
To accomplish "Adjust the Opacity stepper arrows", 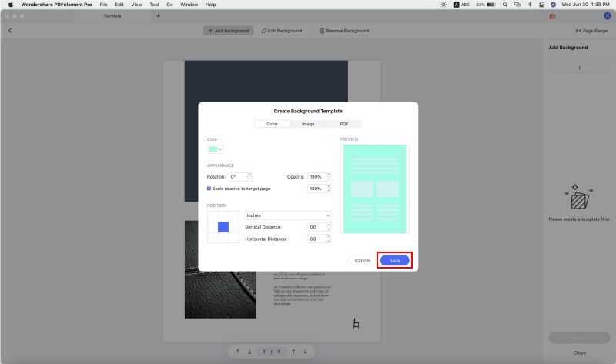I will 329,177.
